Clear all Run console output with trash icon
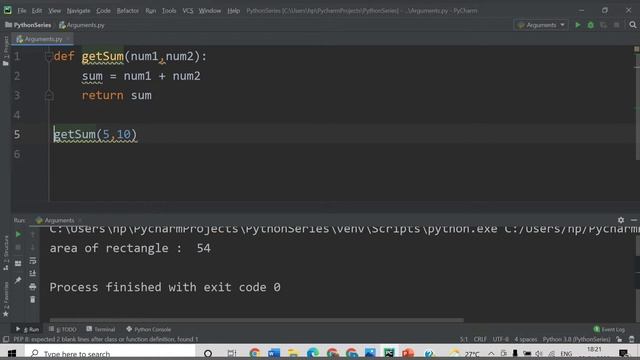640x360 pixels. pos(33,300)
